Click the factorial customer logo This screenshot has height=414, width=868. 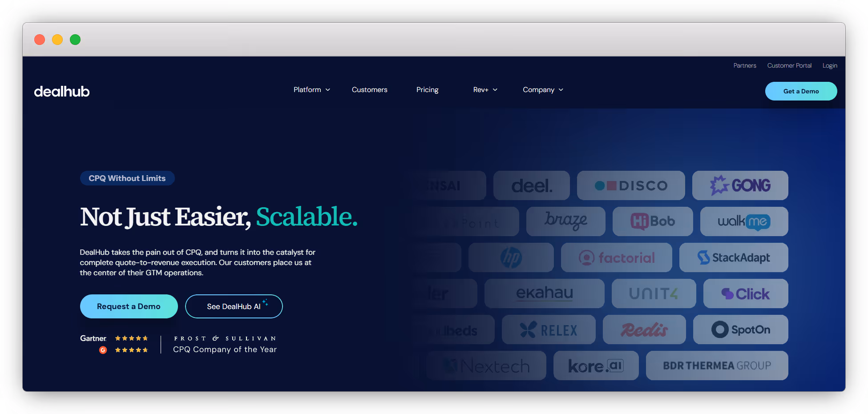(617, 257)
